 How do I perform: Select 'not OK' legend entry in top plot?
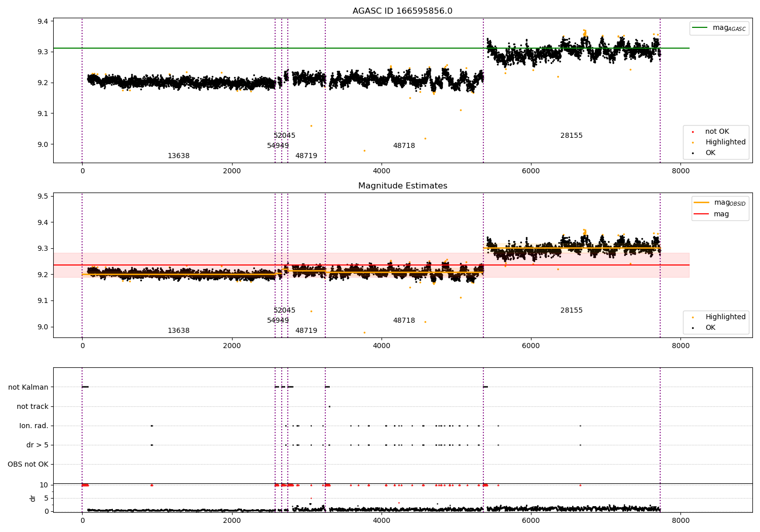[717, 132]
